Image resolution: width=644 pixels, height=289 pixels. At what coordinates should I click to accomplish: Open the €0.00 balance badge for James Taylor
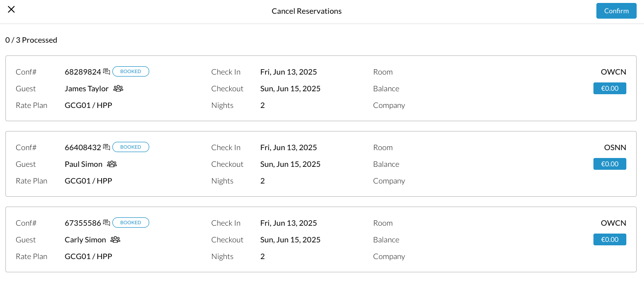pos(610,88)
